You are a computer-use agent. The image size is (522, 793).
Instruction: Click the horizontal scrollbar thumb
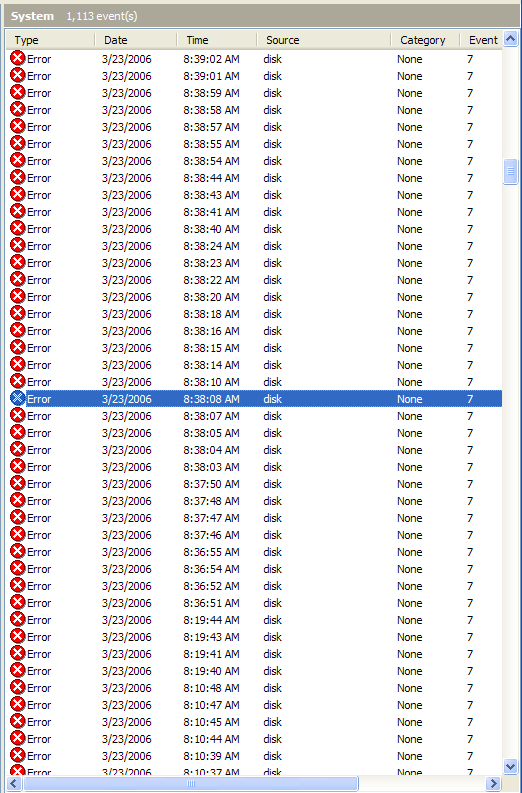pyautogui.click(x=191, y=784)
